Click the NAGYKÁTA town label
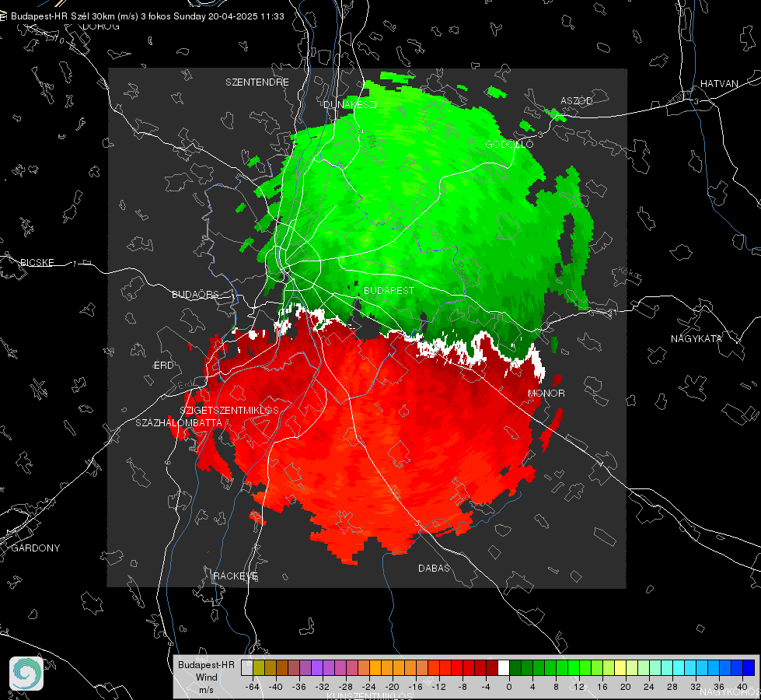The image size is (761, 700). pos(696,338)
